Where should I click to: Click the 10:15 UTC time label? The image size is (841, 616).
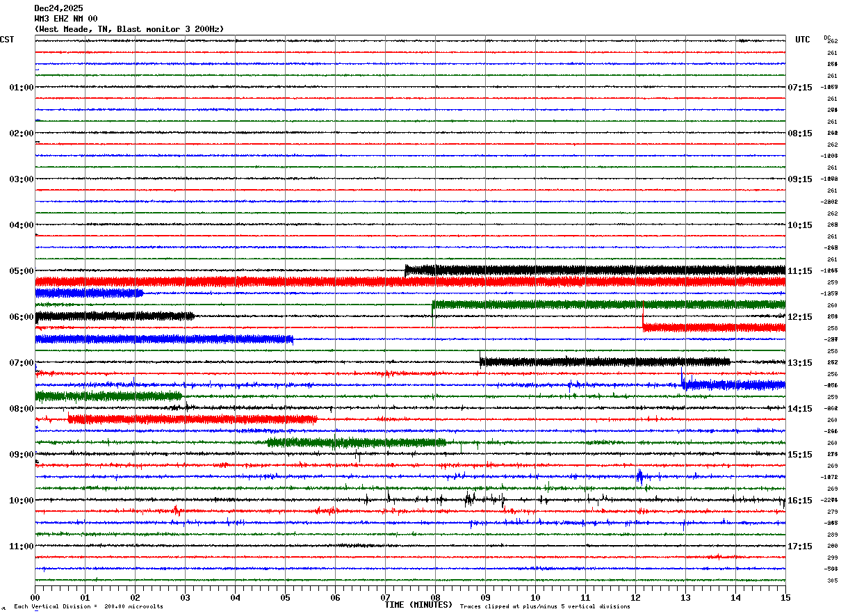tap(800, 225)
